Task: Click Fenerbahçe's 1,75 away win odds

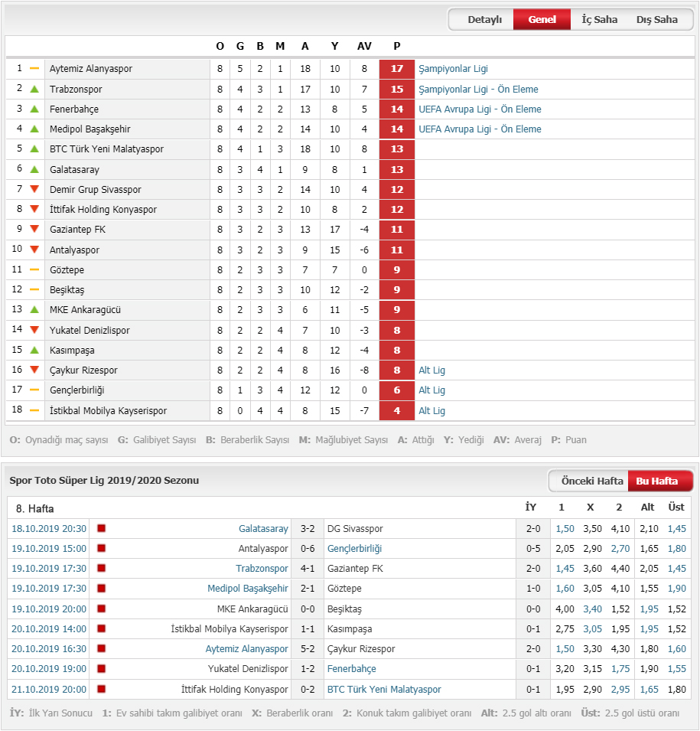Action: pos(620,669)
